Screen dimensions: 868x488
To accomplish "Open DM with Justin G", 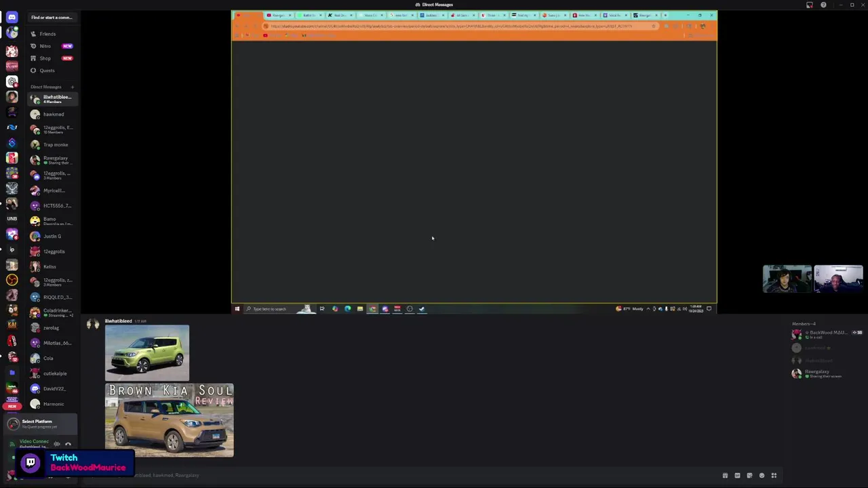I will pyautogui.click(x=53, y=236).
